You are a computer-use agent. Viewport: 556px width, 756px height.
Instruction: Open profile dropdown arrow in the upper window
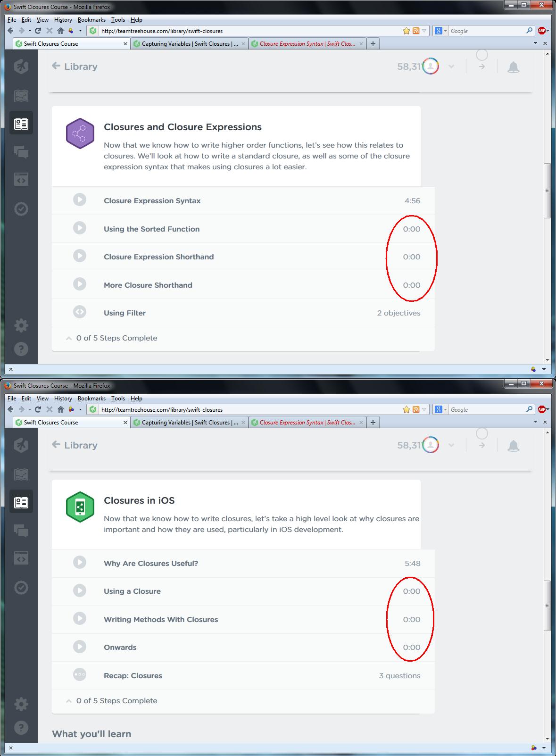click(451, 67)
